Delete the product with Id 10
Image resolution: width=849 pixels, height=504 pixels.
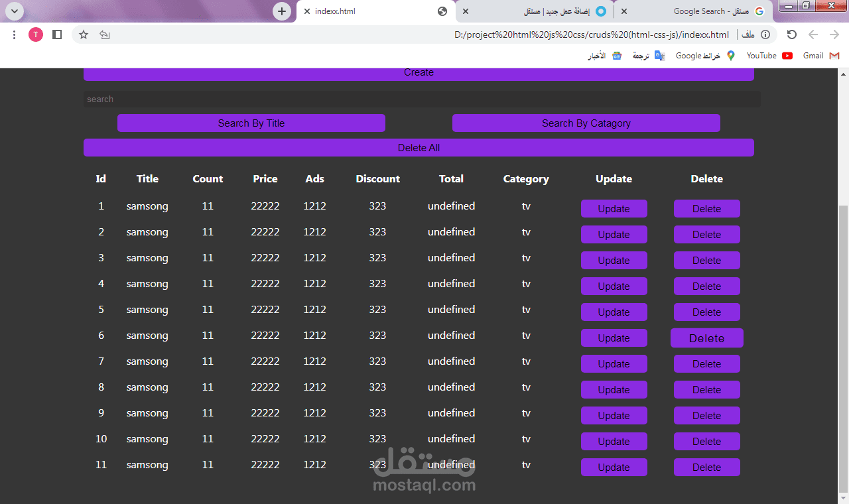point(707,442)
